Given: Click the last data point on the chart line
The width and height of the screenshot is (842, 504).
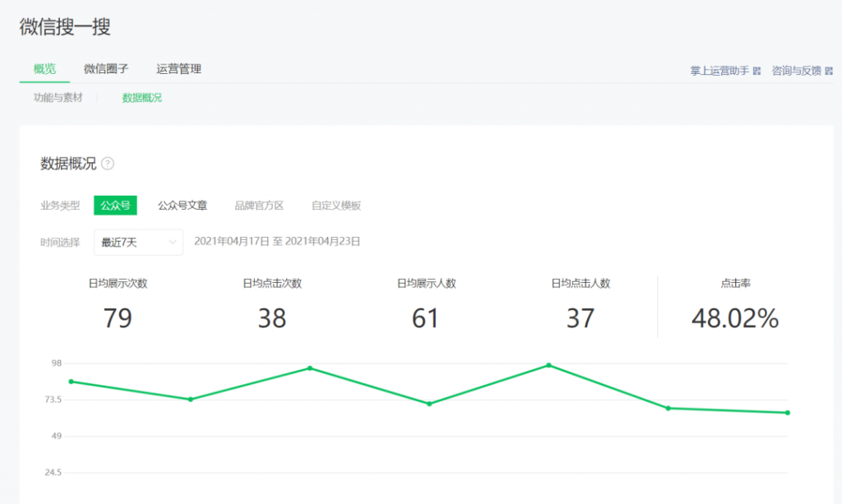Looking at the screenshot, I should [787, 413].
